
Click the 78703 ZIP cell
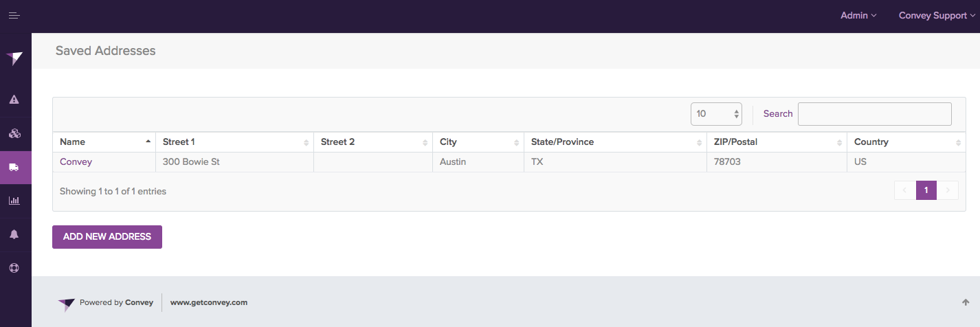[777, 162]
